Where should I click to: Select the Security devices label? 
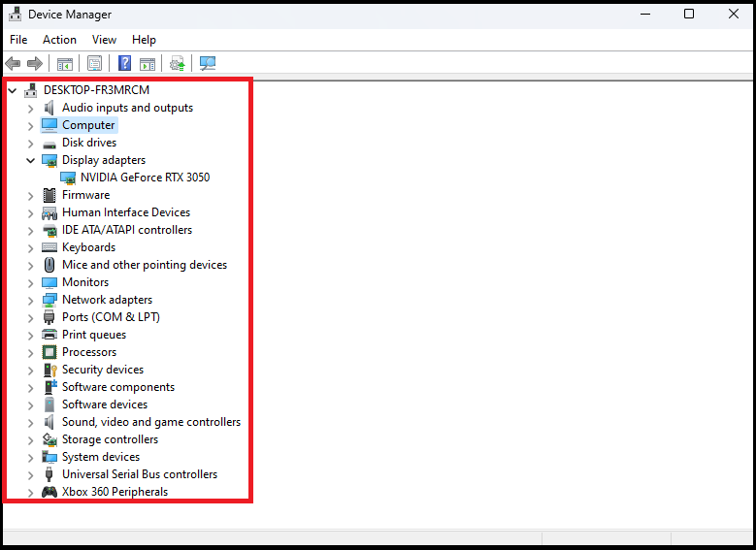(103, 370)
